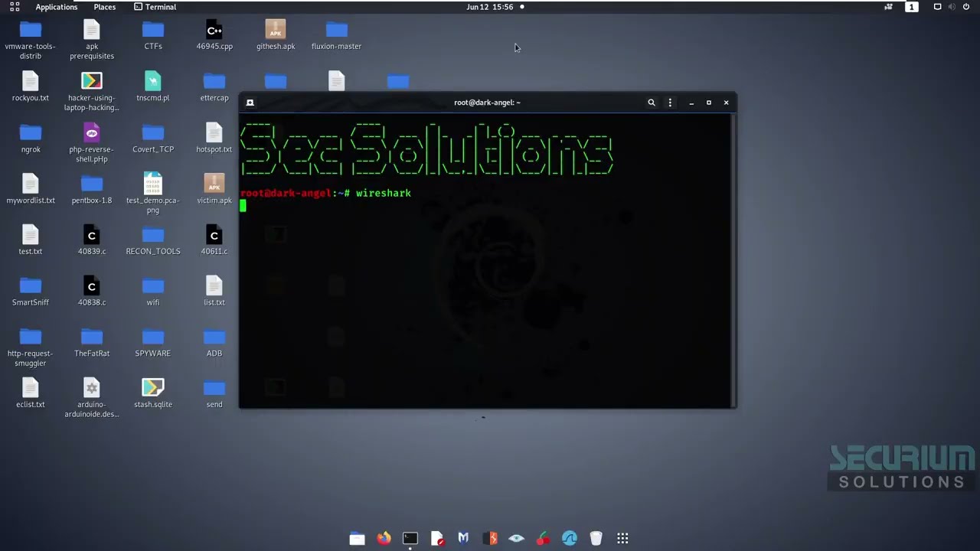Screen dimensions: 980x551
Task: Select 40839.c source file
Action: point(92,240)
